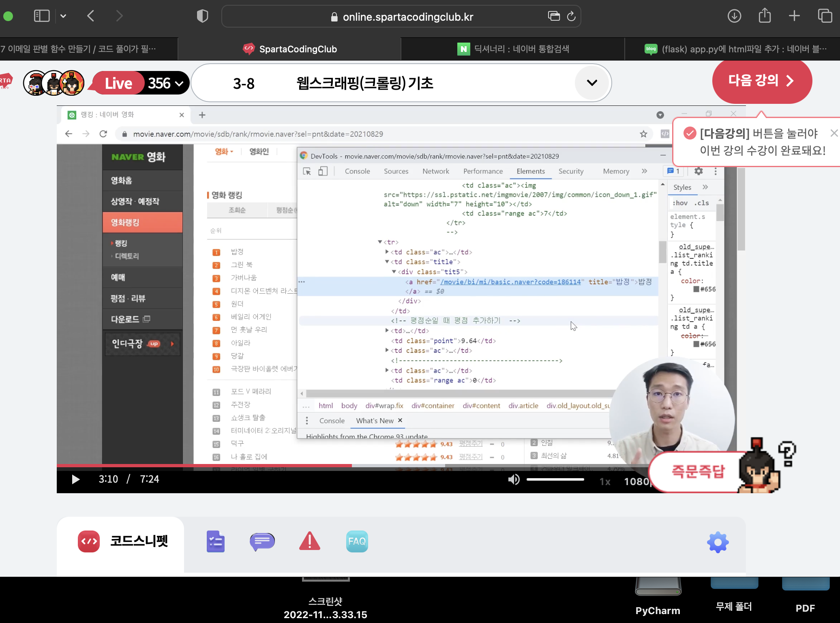Toggle DevTools device toolbar icon
840x623 pixels.
(x=323, y=171)
